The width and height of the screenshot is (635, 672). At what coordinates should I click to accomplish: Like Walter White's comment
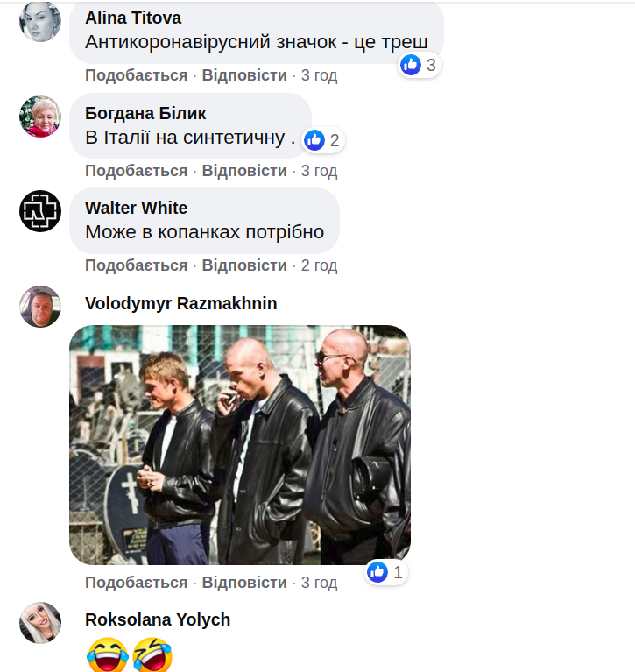point(137,265)
